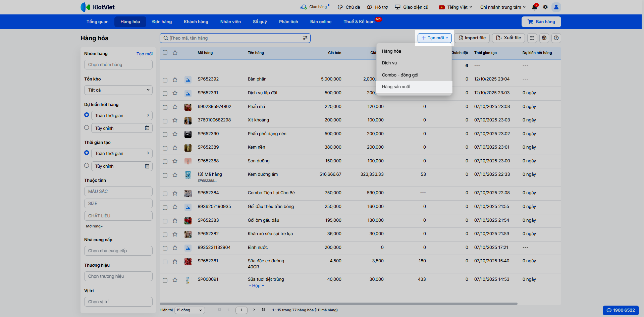Star all items in header row
This screenshot has height=317, width=644.
coord(175,53)
